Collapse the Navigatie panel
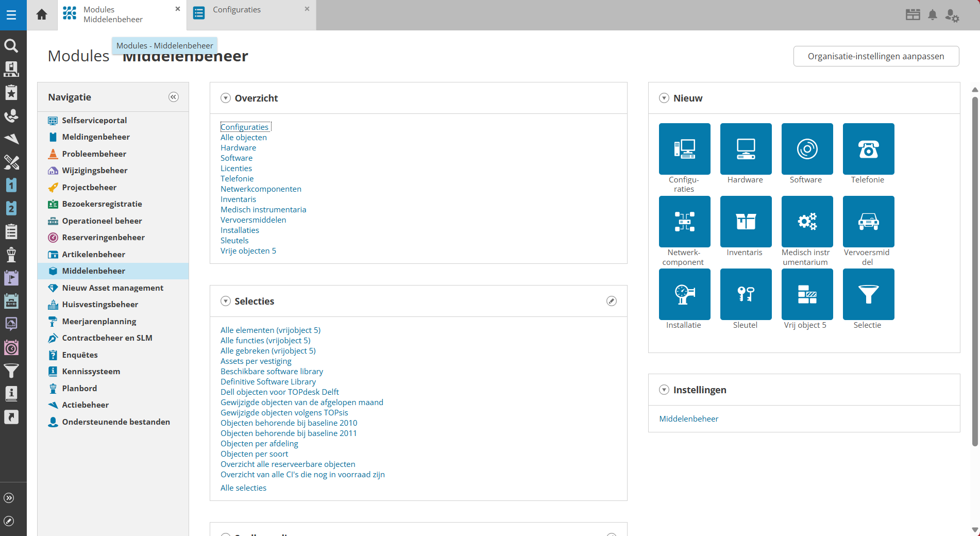 click(174, 97)
